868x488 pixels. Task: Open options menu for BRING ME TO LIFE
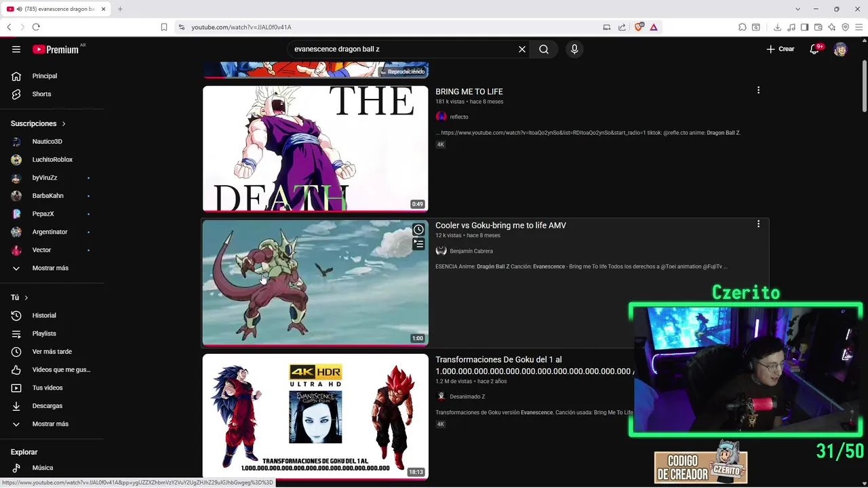[x=758, y=90]
